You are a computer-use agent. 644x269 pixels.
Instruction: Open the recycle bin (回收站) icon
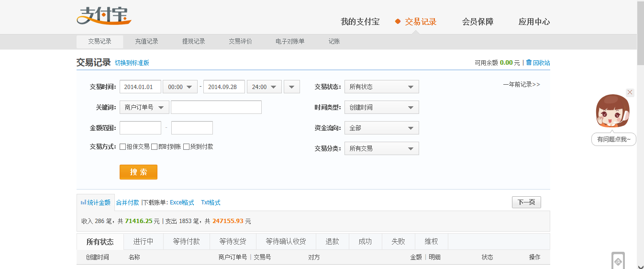[529, 62]
